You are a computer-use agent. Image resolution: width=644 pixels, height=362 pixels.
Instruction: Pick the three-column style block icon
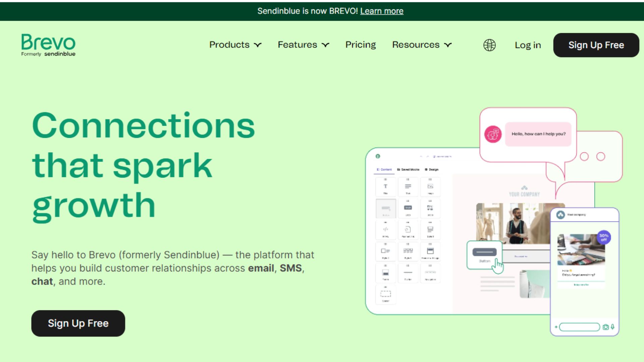408,251
